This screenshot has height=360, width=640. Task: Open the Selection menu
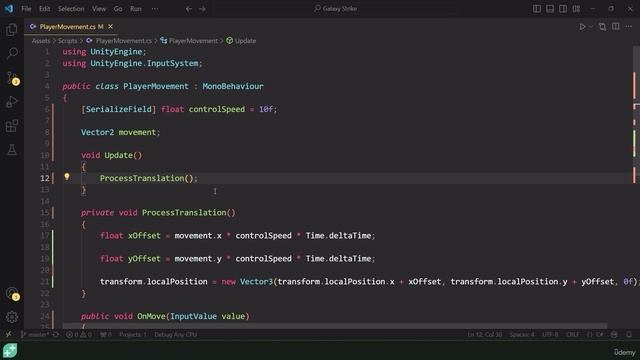[x=71, y=9]
